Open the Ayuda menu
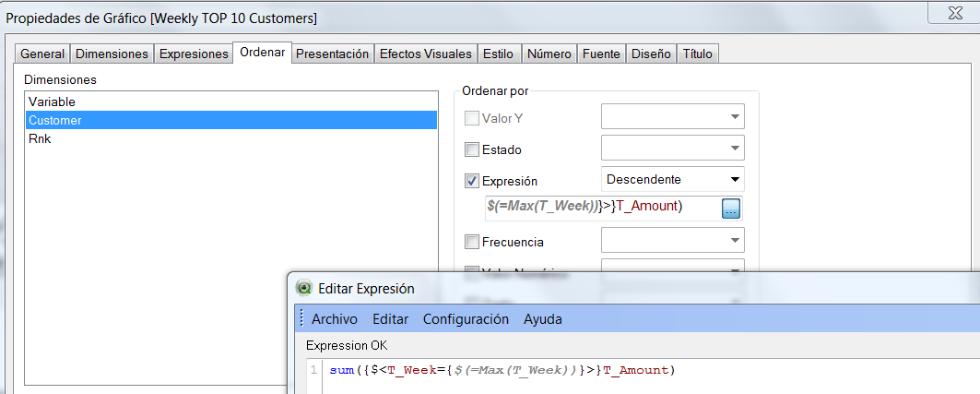980x394 pixels. [x=542, y=319]
